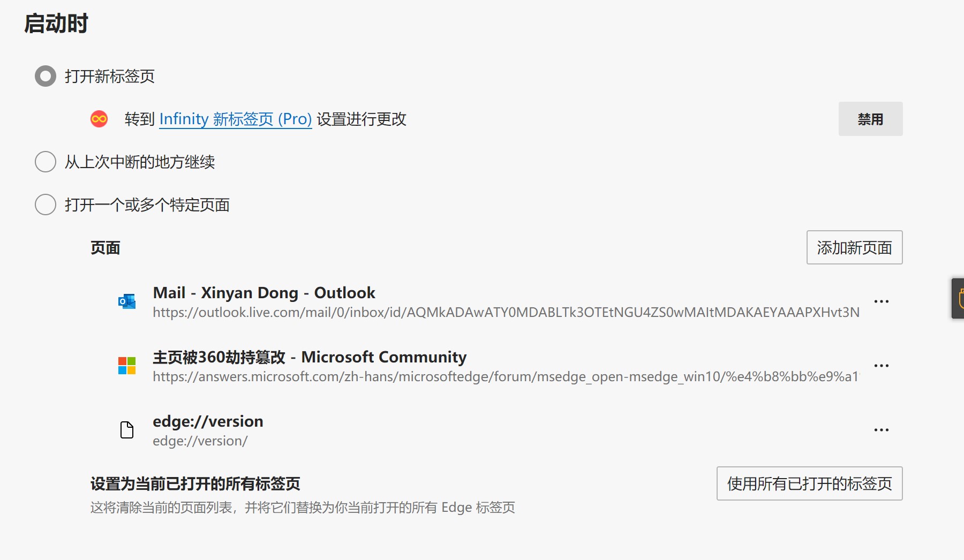Screen dimensions: 964x560
Task: Open more options for Outlook Mail page
Action: pos(881,301)
